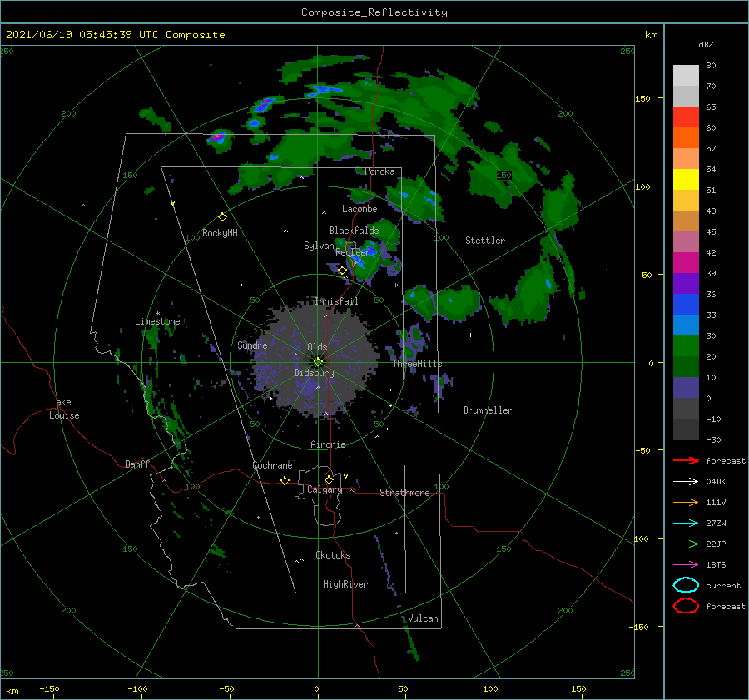Click the indigo swatch below 10
The height and width of the screenshot is (700, 749).
click(x=686, y=388)
